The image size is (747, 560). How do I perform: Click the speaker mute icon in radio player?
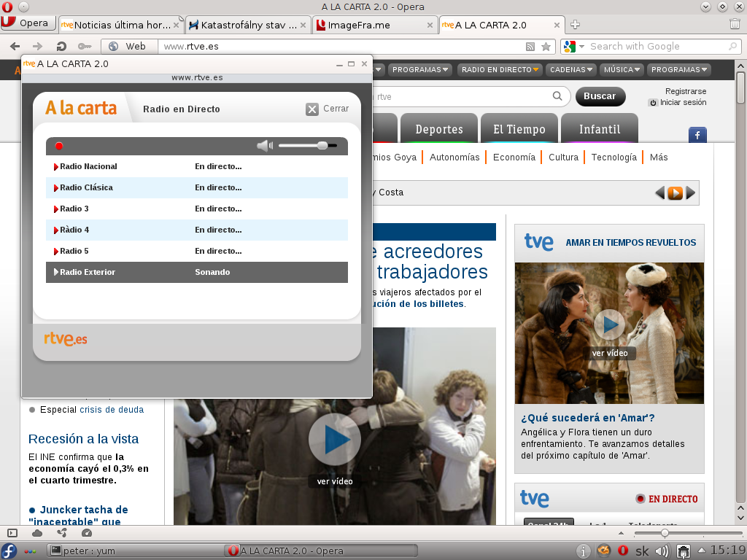tap(265, 146)
